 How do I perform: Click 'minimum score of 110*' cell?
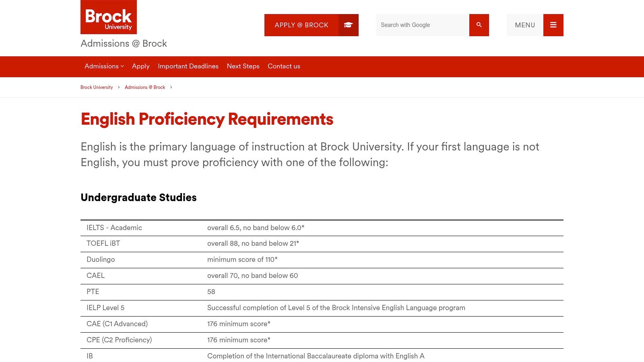coord(242,259)
